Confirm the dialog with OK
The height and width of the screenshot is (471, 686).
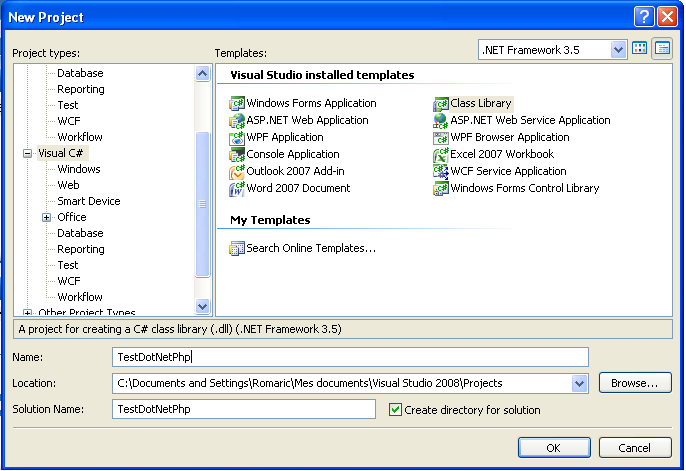click(x=553, y=447)
